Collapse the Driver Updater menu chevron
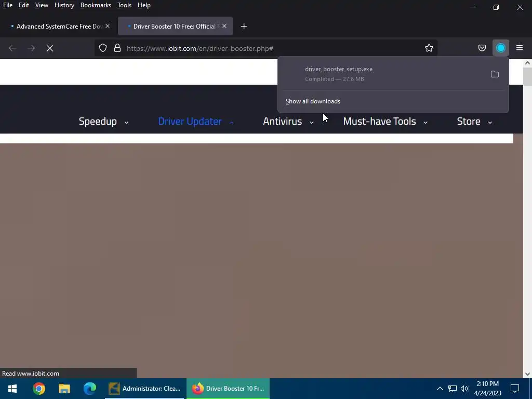 (x=231, y=123)
